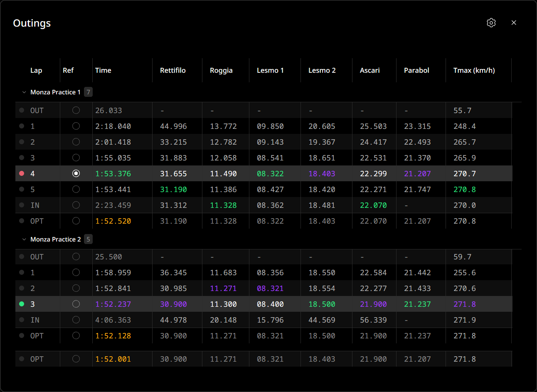This screenshot has height=392, width=537.
Task: Click the Monza Practice 1 group title
Action: (55, 92)
